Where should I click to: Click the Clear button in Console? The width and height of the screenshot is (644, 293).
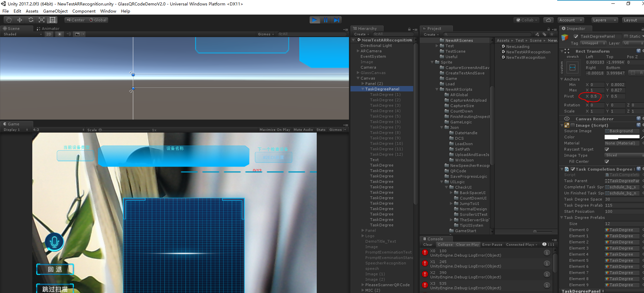(428, 245)
